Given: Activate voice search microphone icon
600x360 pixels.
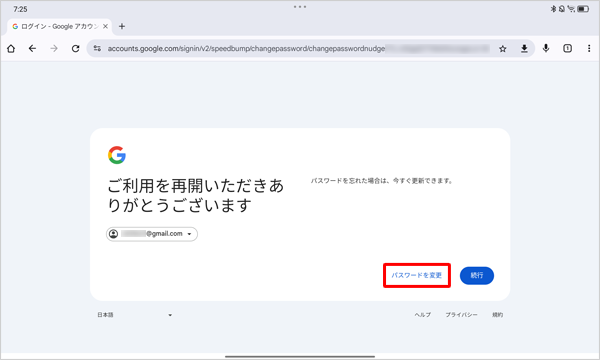Looking at the screenshot, I should (x=546, y=49).
